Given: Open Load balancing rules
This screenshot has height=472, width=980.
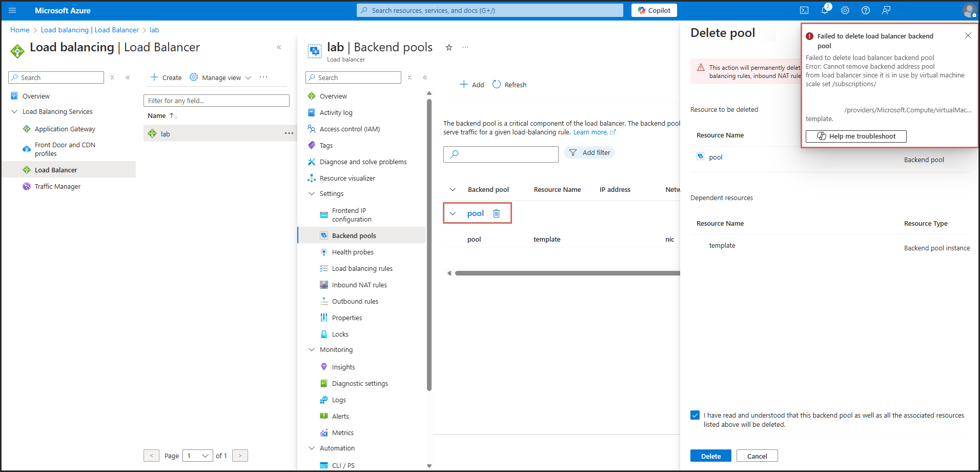Looking at the screenshot, I should 362,268.
